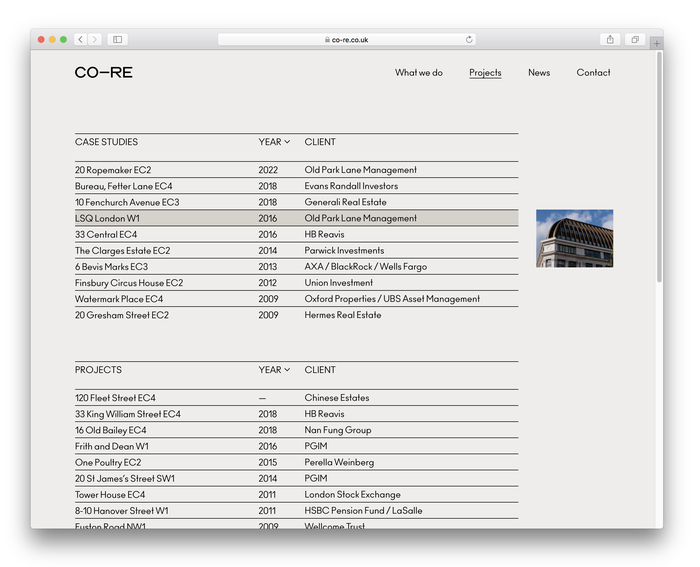Toggle the Safari sidebar icon
Viewport: 700px width, 567px height.
click(x=117, y=40)
